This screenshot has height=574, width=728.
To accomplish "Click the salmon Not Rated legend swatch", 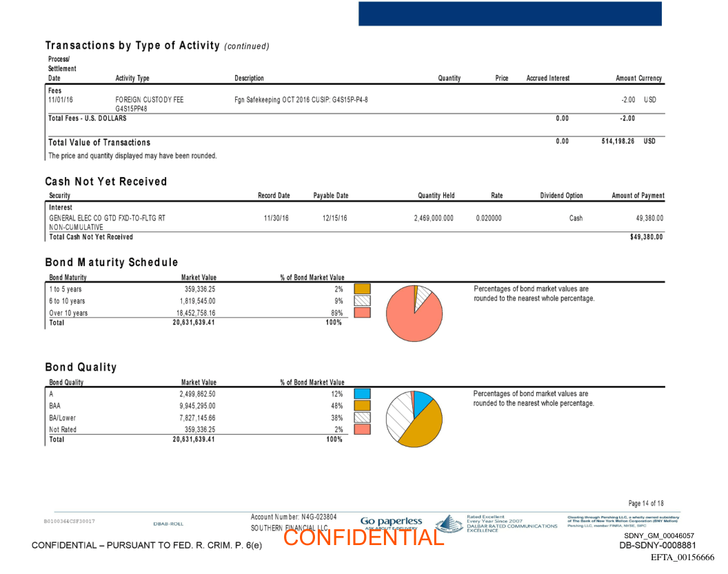I will pos(362,429).
